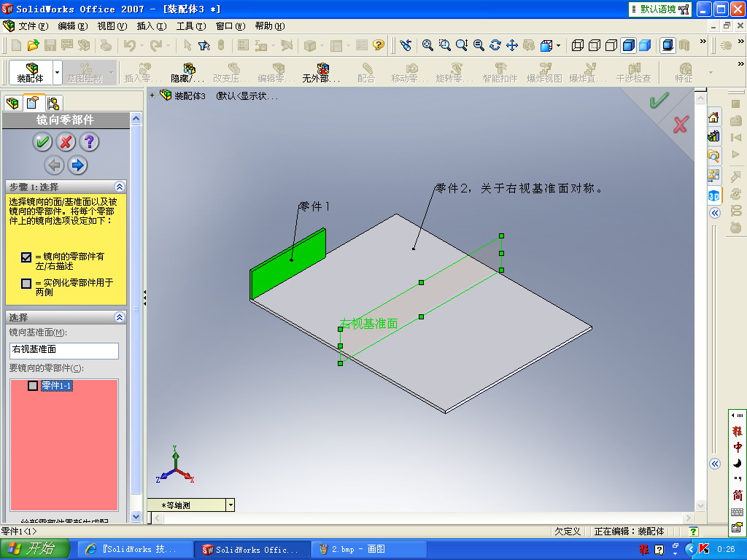
Task: Open the 文件 menu
Action: 33,26
